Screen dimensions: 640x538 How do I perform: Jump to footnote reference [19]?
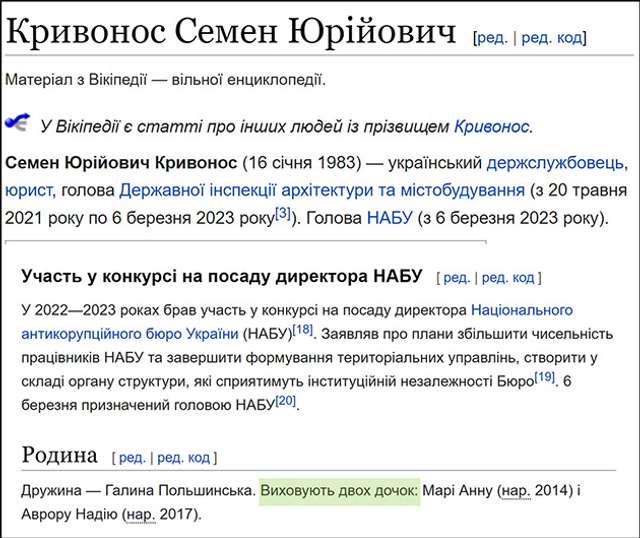[544, 377]
